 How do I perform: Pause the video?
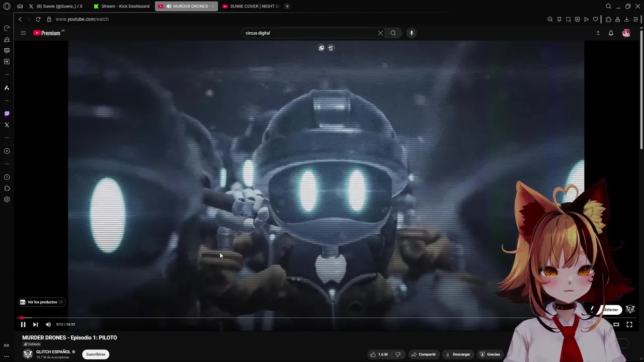(23, 324)
